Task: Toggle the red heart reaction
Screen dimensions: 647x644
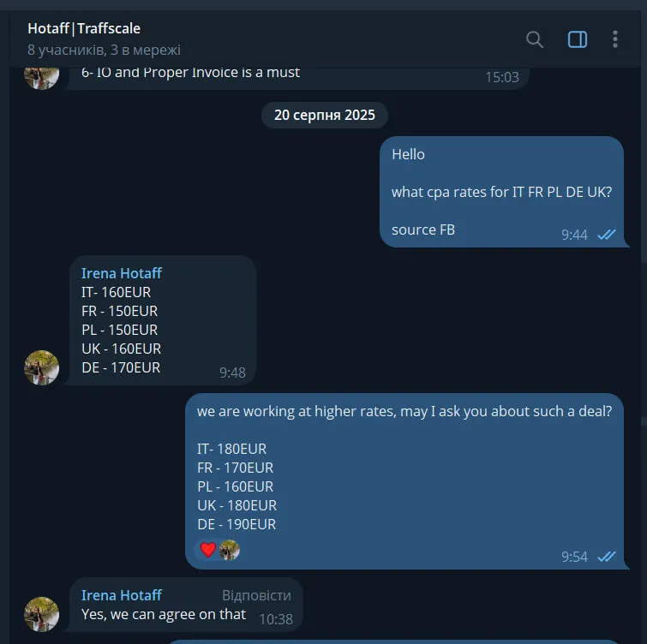Action: (x=208, y=550)
